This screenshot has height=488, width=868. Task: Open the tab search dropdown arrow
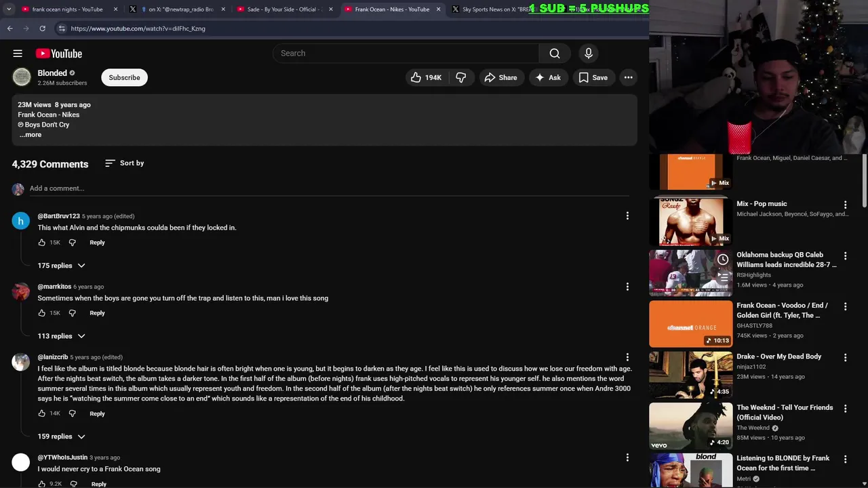coord(9,9)
